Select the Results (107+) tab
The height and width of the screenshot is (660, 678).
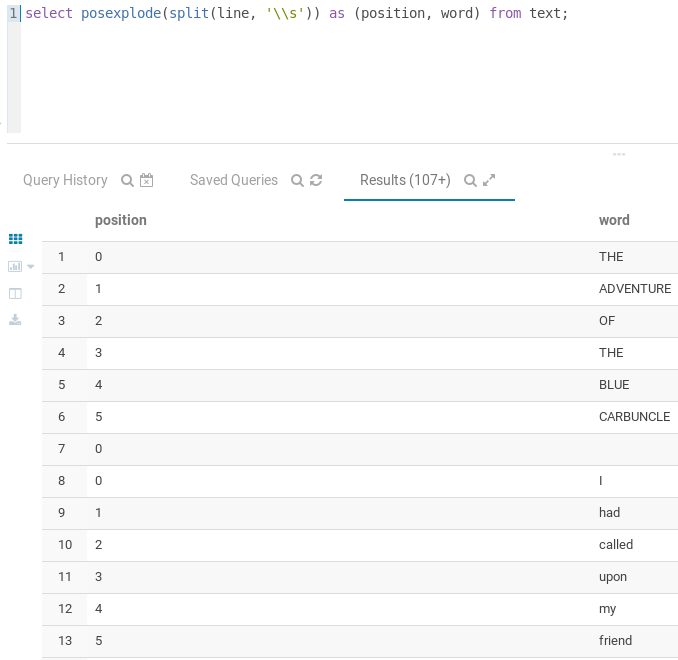[405, 181]
